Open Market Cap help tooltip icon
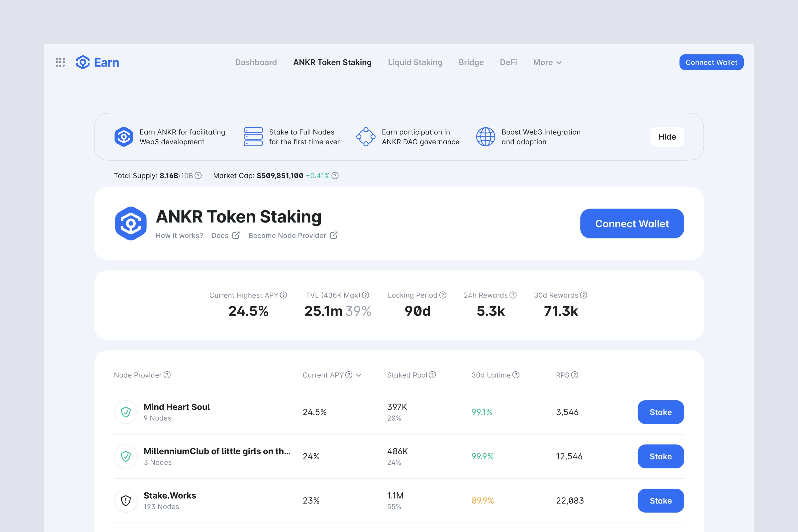 click(x=335, y=175)
